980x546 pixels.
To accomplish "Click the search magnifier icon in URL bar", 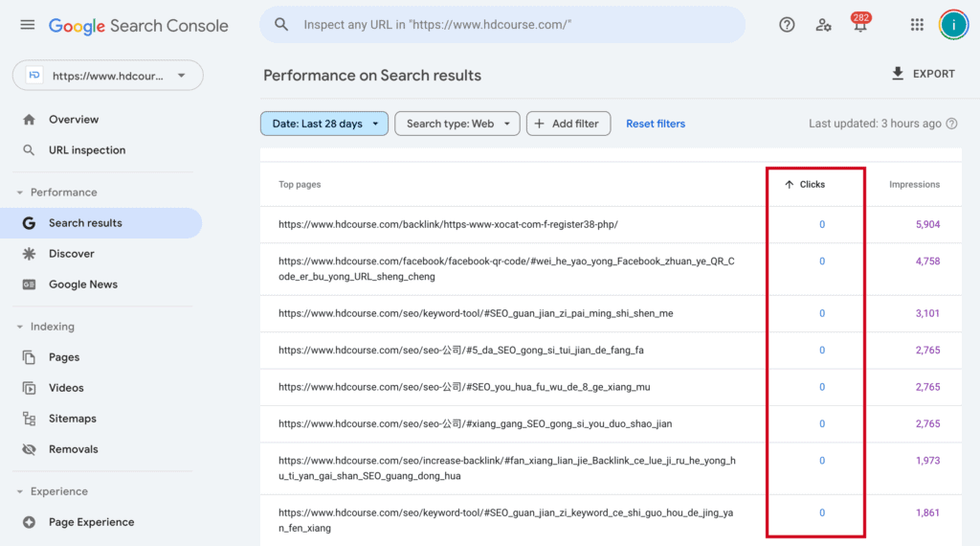I will tap(281, 24).
